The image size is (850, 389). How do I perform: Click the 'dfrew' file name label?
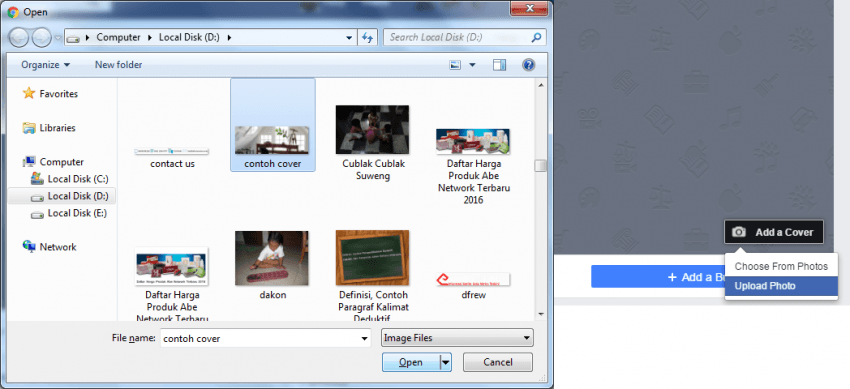(x=473, y=295)
